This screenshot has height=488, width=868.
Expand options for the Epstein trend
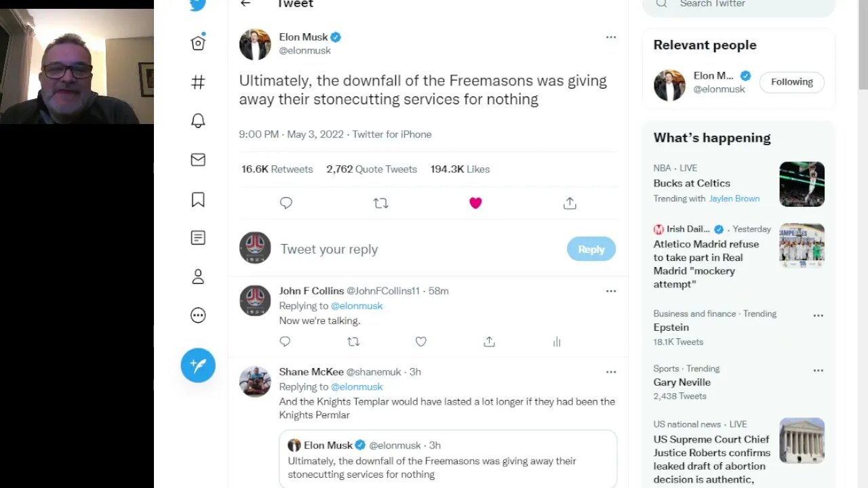(x=818, y=315)
